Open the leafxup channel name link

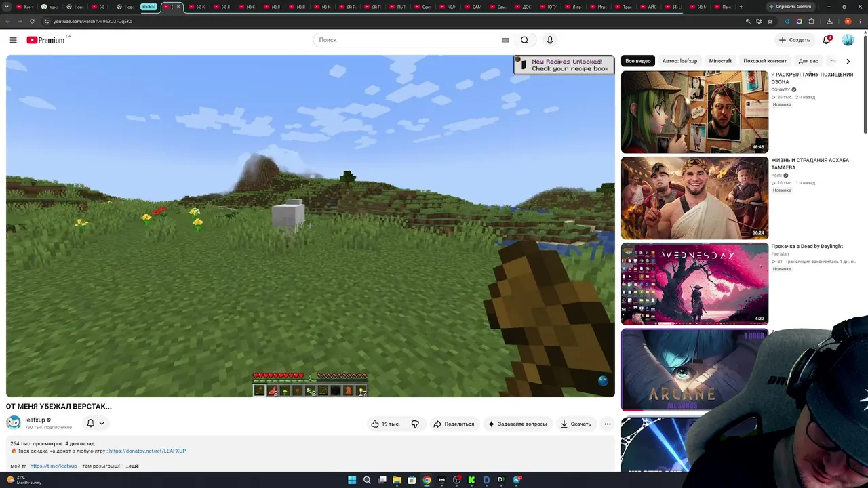(35, 420)
